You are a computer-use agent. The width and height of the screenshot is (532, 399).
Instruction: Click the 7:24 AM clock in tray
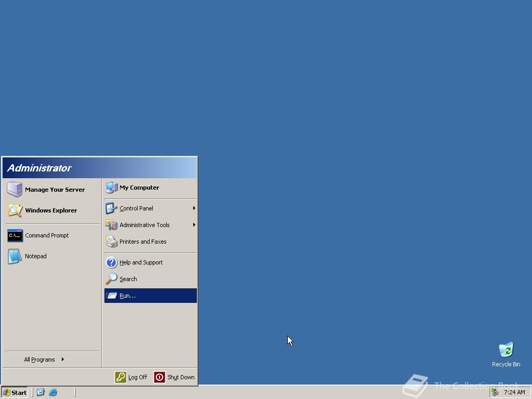click(x=514, y=392)
